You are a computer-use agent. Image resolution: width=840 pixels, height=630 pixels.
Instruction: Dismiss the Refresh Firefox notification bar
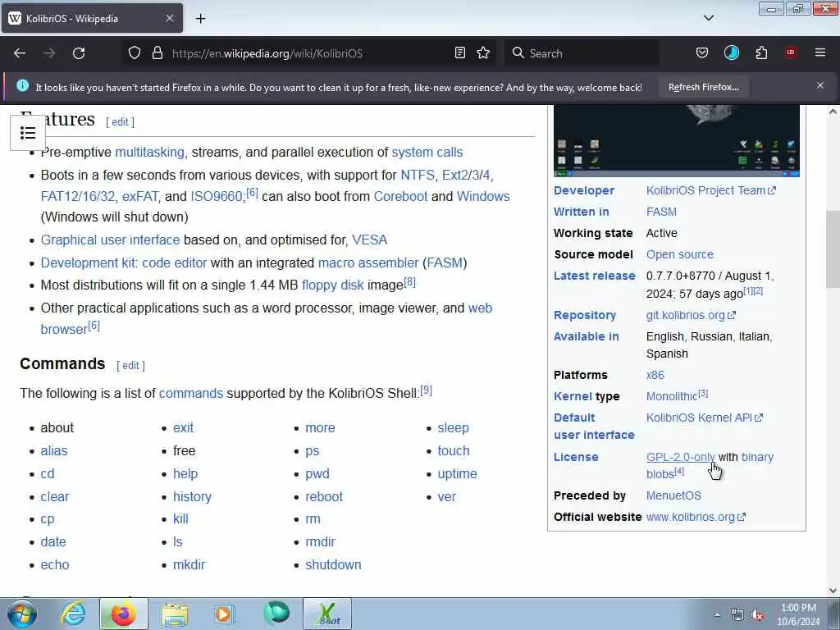(x=820, y=85)
